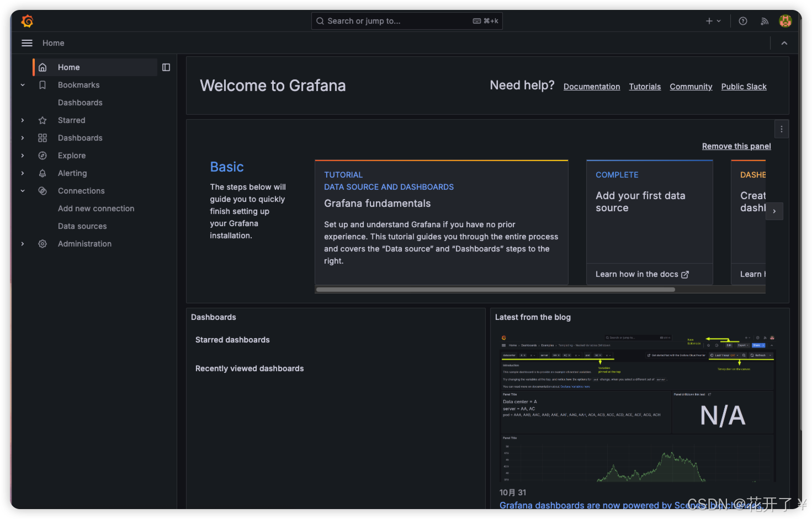The width and height of the screenshot is (812, 519).
Task: Click the Bookmarks icon in sidebar
Action: click(x=43, y=85)
